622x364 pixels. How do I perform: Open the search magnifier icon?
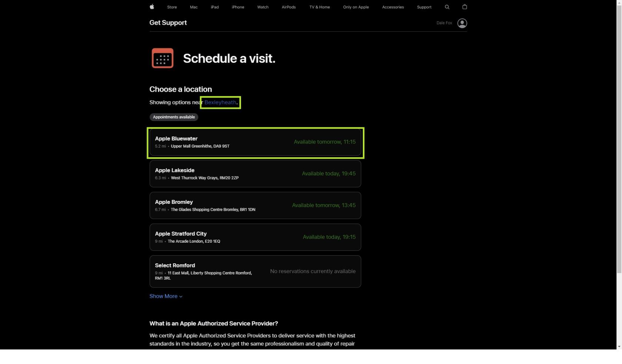coord(447,7)
